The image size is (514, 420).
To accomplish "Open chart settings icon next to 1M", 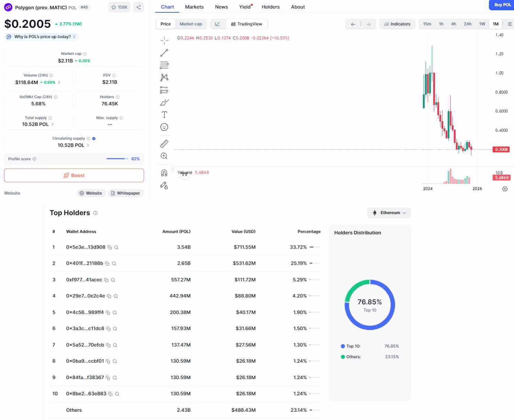I will coord(510,24).
